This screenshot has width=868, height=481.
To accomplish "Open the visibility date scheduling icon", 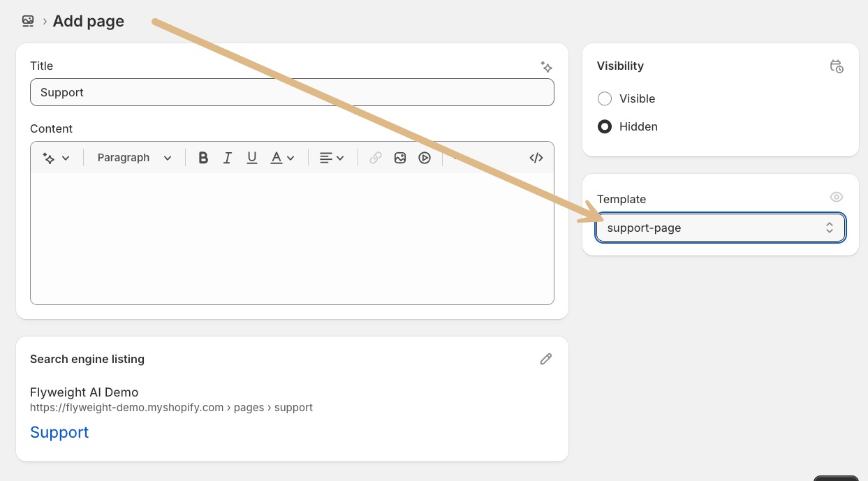I will [x=836, y=66].
